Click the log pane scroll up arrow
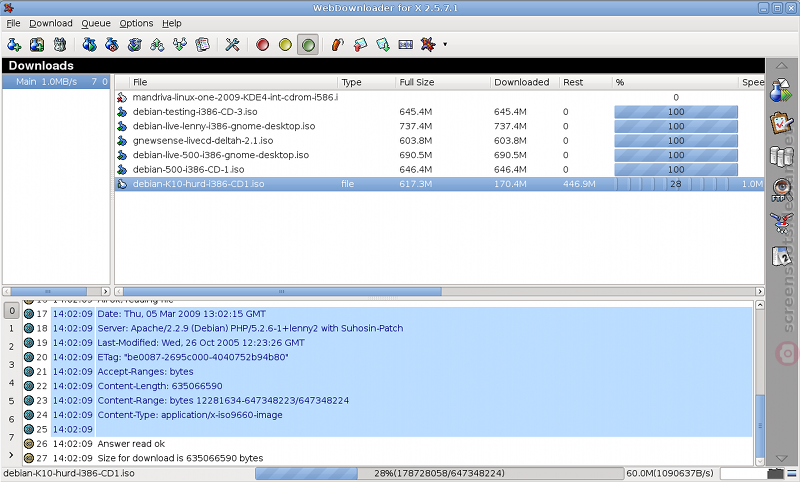 [x=760, y=305]
